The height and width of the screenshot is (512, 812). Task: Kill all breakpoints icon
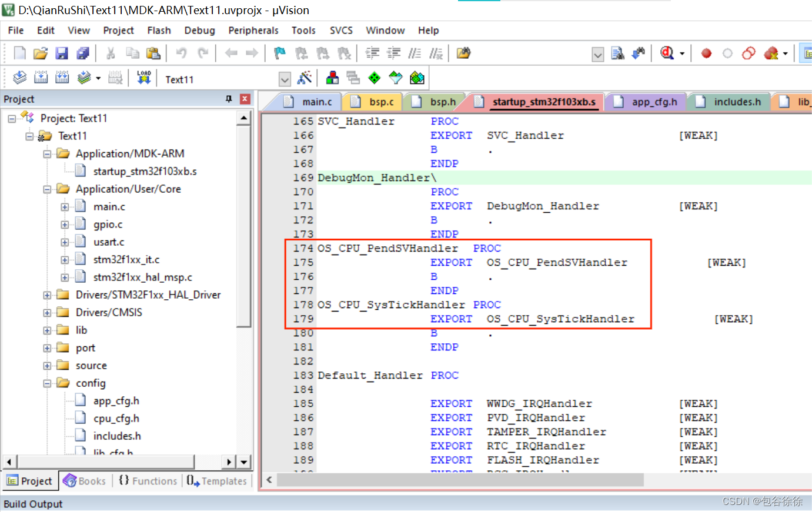pos(771,53)
